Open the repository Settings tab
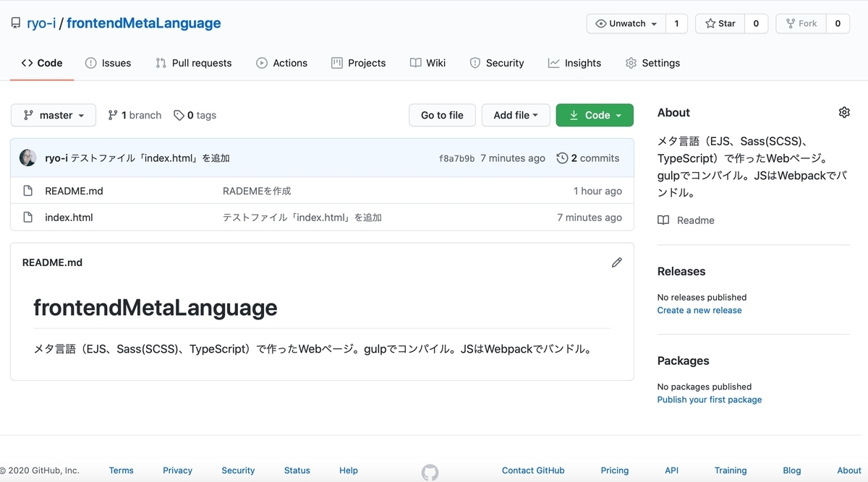Image resolution: width=868 pixels, height=482 pixels. [652, 63]
